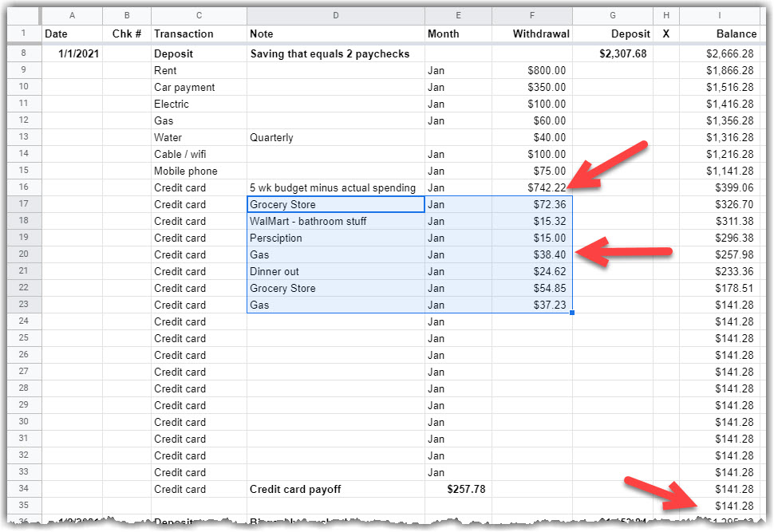Click the 'Quarterly' note cell
774x532 pixels.
[x=335, y=137]
